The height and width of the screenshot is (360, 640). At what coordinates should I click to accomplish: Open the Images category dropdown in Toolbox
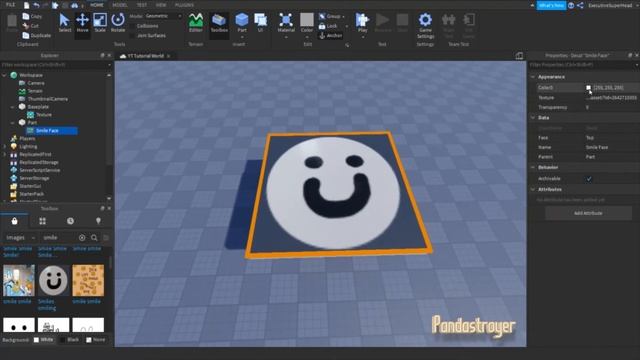[x=20, y=238]
